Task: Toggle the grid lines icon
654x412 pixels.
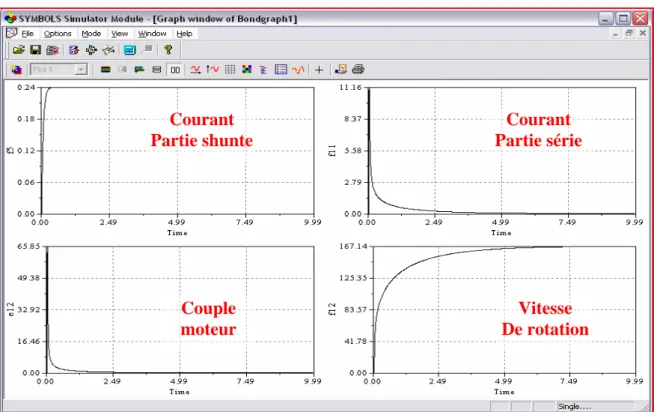Action: click(230, 70)
